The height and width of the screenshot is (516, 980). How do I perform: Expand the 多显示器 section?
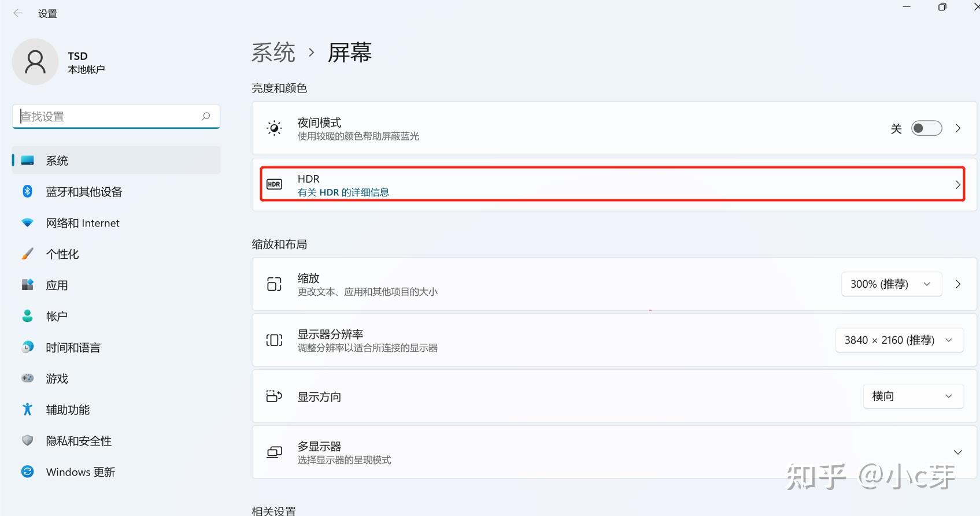pyautogui.click(x=957, y=452)
